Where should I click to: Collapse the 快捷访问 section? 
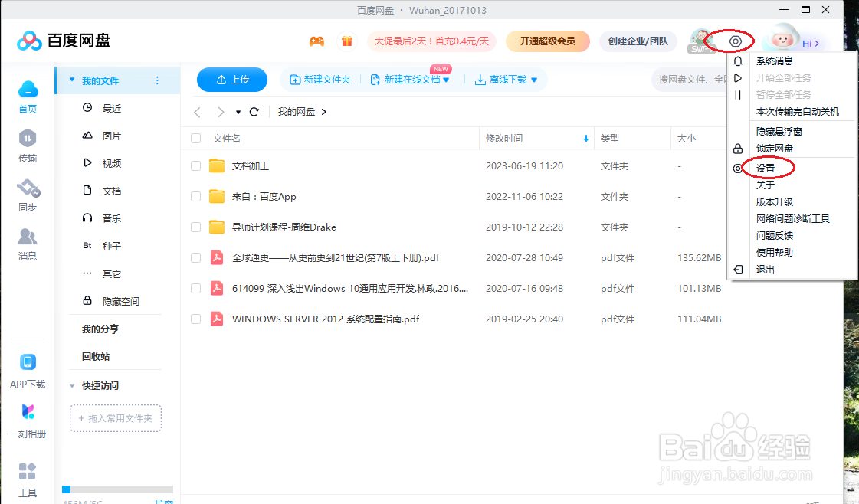click(x=72, y=386)
